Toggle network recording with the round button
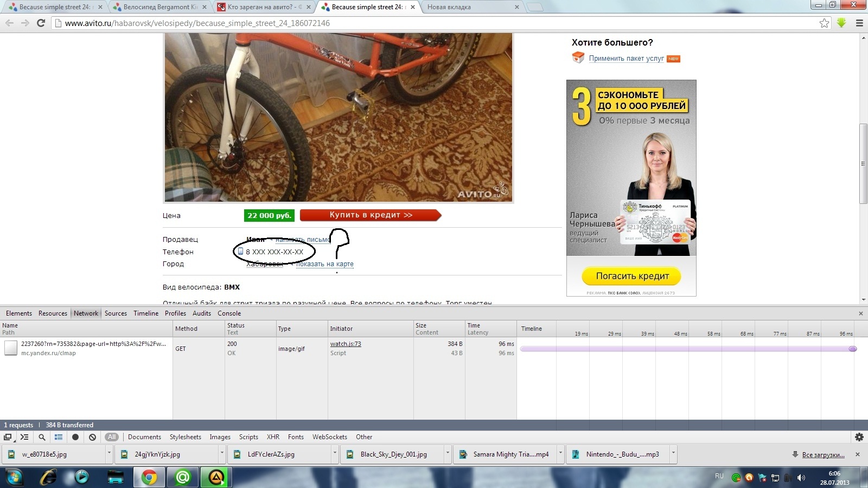Viewport: 868px width, 488px height. [75, 437]
